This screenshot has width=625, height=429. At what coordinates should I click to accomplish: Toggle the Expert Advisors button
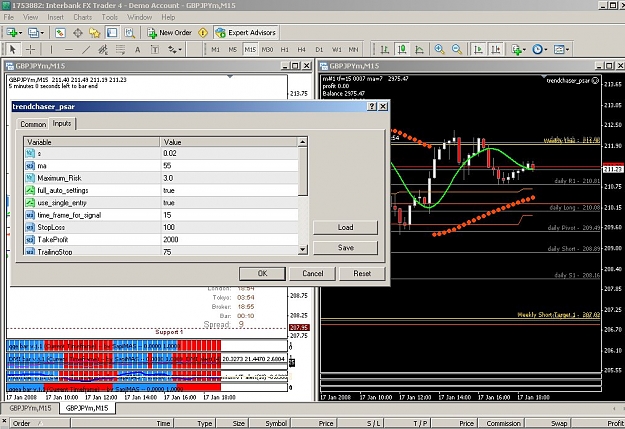246,33
